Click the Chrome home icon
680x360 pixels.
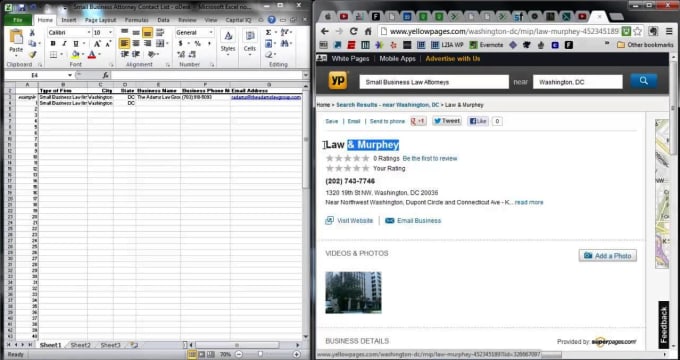point(368,31)
